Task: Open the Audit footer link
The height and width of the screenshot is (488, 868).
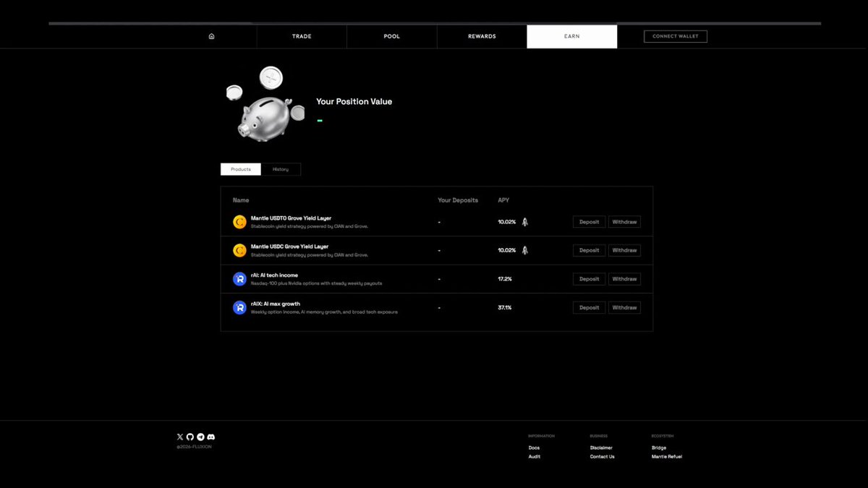Action: pos(535,457)
